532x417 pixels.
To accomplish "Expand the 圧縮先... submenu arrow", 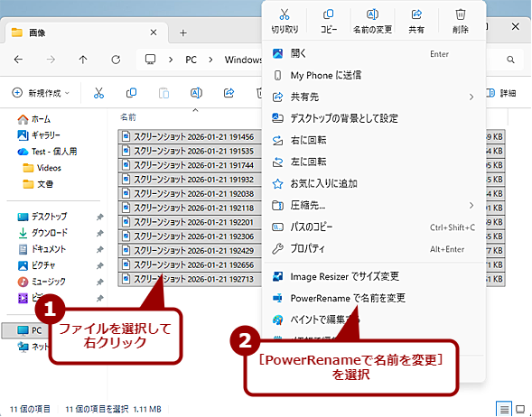I will (471, 206).
